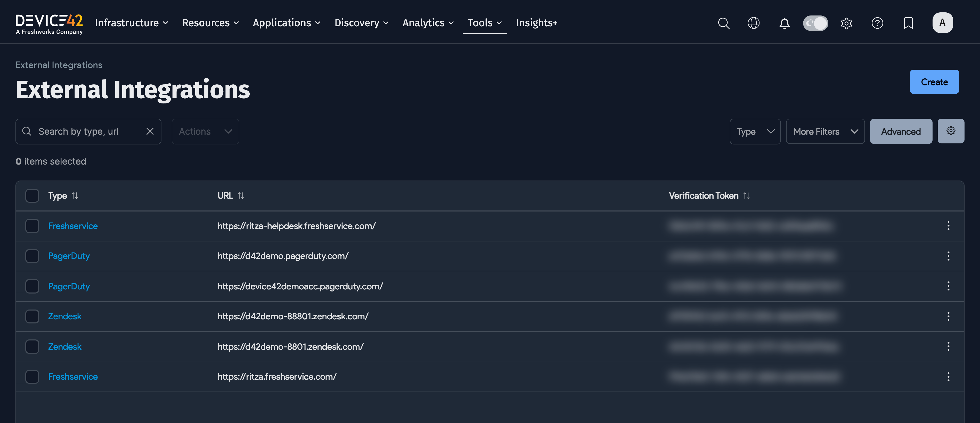Expand the Discovery menu

click(x=361, y=23)
